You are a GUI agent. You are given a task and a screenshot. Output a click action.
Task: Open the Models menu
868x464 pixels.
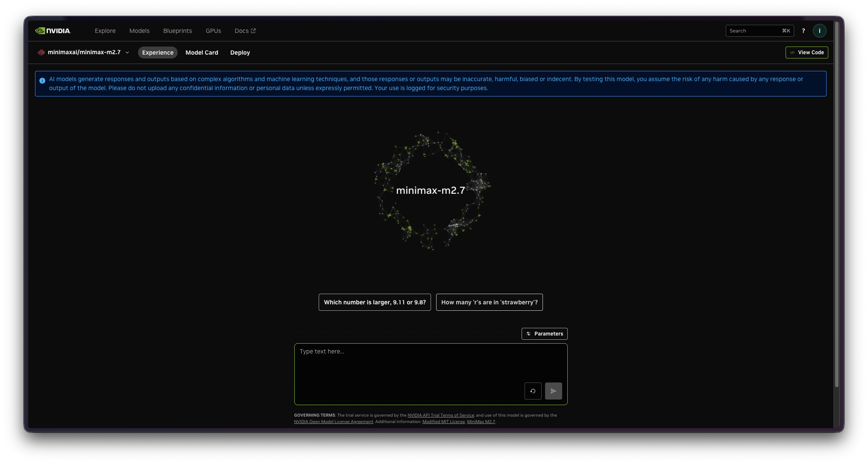[x=139, y=31]
